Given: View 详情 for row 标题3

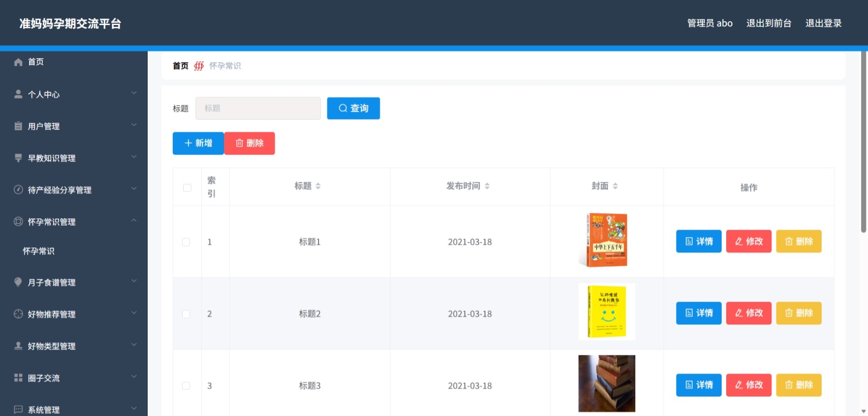Looking at the screenshot, I should [699, 385].
